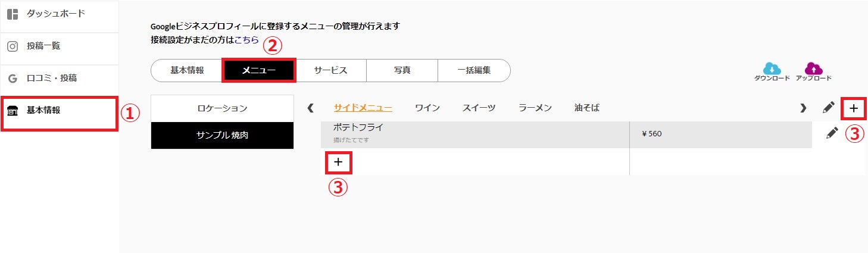Select the サンプル 焼肉 location
The height and width of the screenshot is (253, 868).
point(222,135)
